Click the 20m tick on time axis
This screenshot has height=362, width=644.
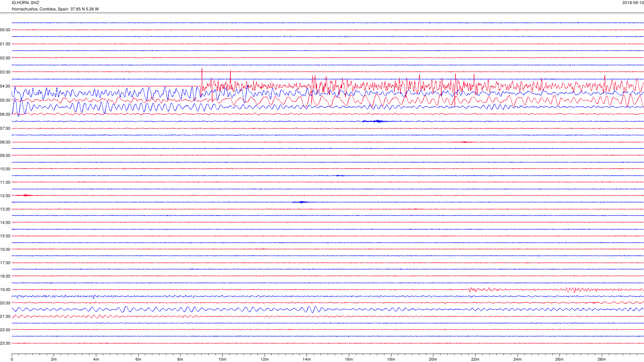click(433, 359)
